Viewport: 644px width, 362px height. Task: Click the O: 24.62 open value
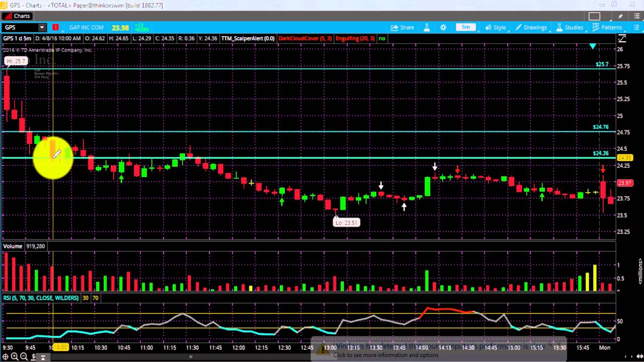tap(94, 38)
